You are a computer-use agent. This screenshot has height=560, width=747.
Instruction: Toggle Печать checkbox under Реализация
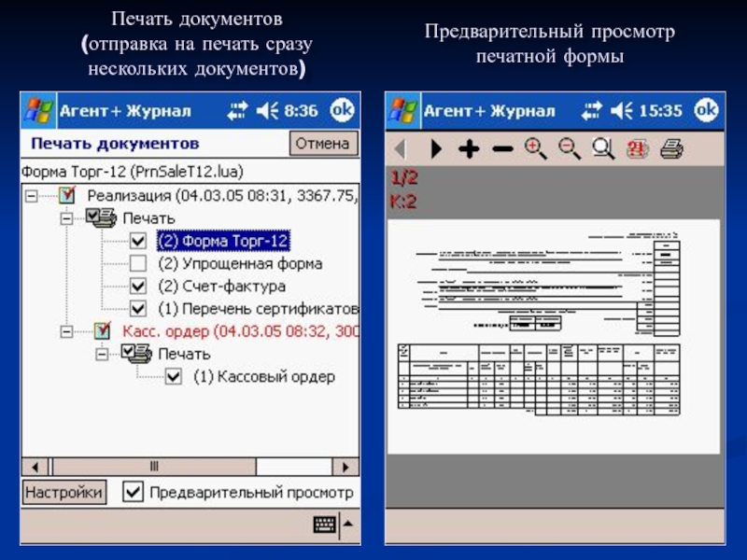point(92,216)
